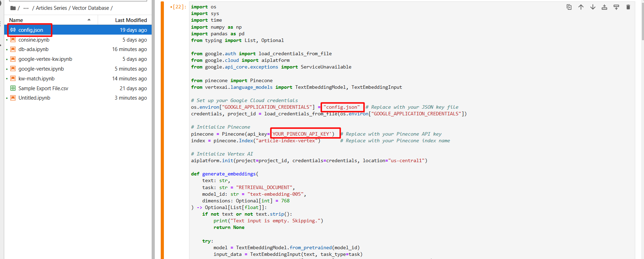This screenshot has height=259, width=644.
Task: Insert a cell below
Action: (616, 7)
